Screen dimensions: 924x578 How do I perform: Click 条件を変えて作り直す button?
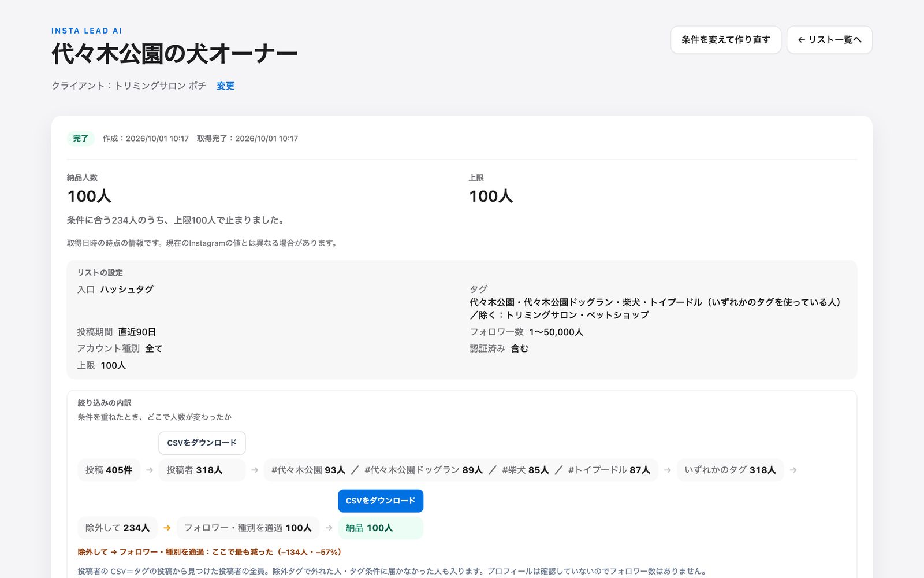725,40
